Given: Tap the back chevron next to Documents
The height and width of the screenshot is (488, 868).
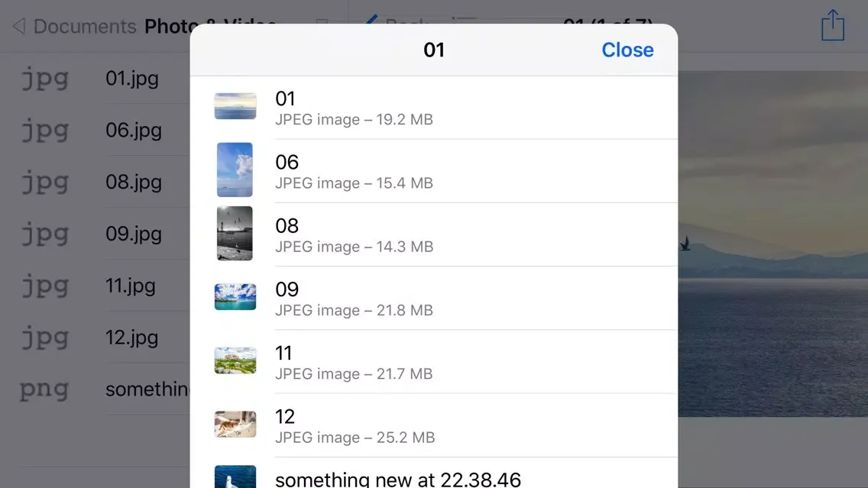Looking at the screenshot, I should (18, 26).
